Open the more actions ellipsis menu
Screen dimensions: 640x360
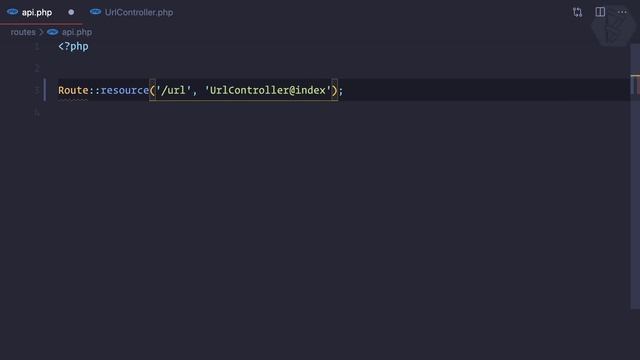[x=622, y=12]
